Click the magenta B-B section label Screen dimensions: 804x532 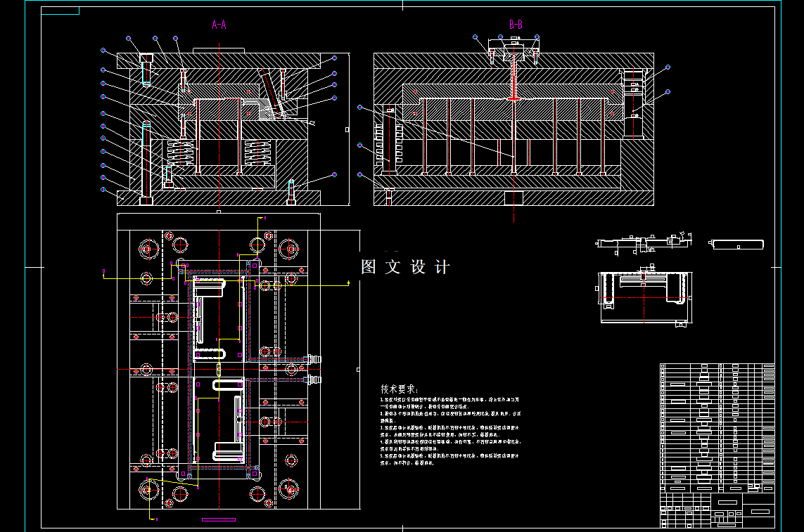516,24
